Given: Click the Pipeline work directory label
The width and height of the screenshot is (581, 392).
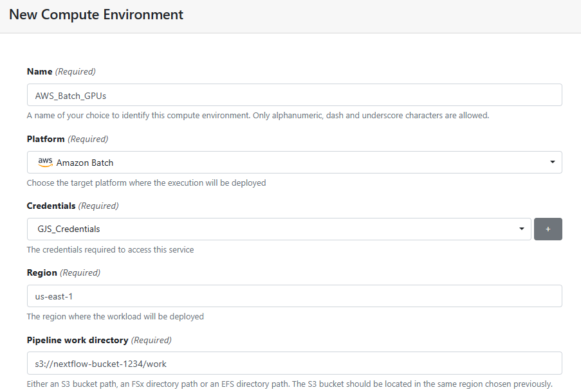Looking at the screenshot, I should coord(77,340).
